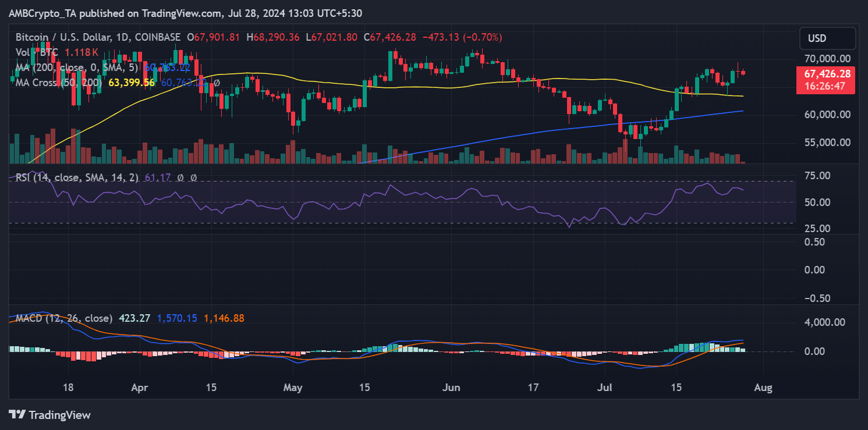Click the 70,000.00 price axis label

[827, 59]
